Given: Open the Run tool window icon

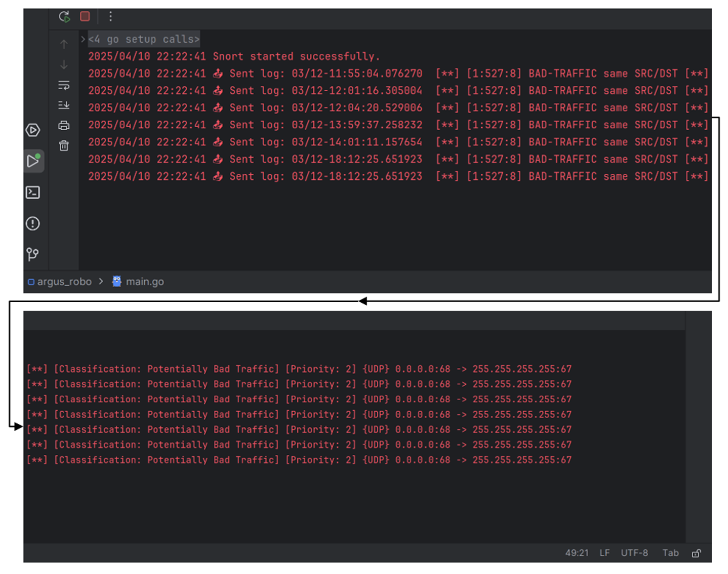Looking at the screenshot, I should coord(33,161).
